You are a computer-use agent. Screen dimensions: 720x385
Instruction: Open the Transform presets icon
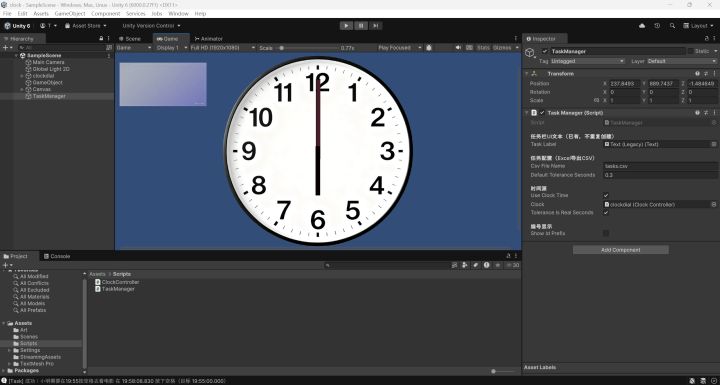point(706,74)
